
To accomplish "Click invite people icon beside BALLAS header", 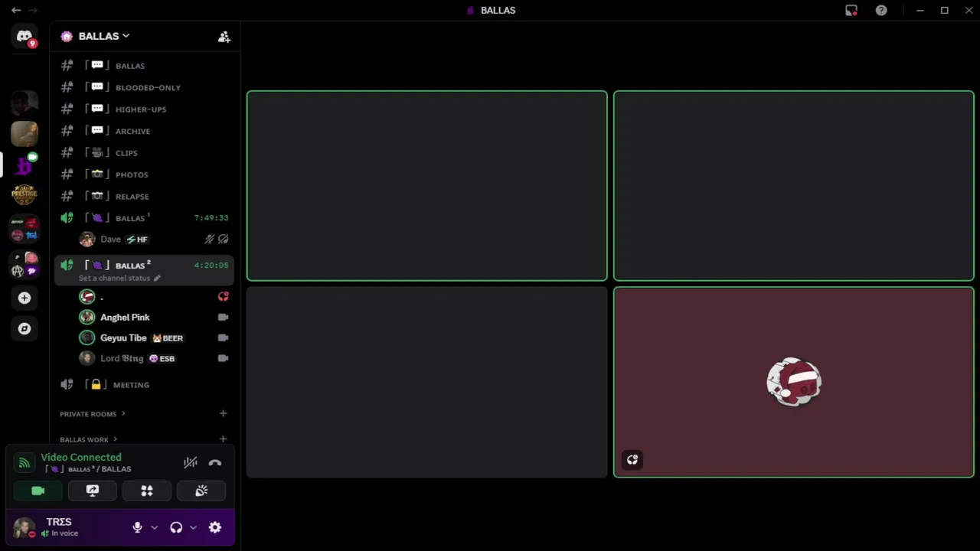I will (224, 37).
